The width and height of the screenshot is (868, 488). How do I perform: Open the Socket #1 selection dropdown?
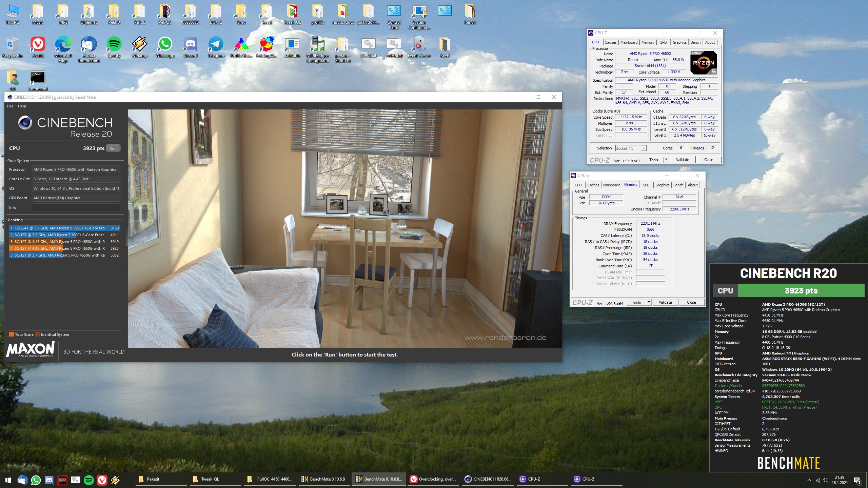coord(631,148)
